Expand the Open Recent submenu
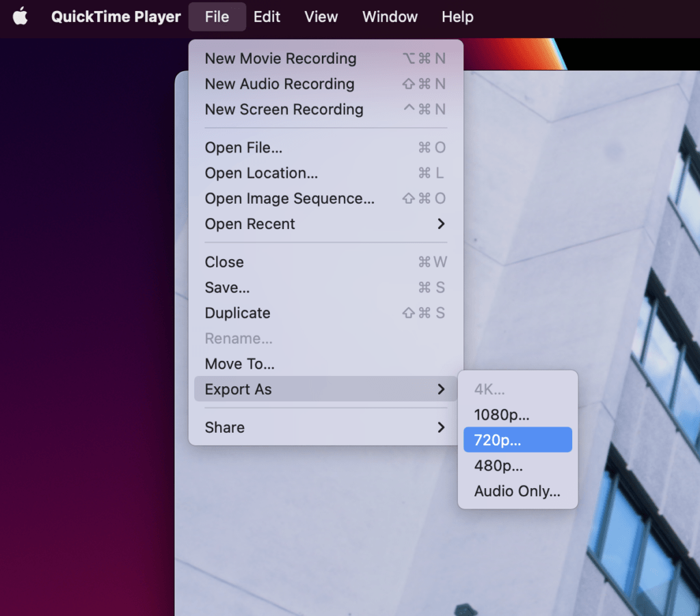Screen dimensions: 700x616 tap(325, 224)
